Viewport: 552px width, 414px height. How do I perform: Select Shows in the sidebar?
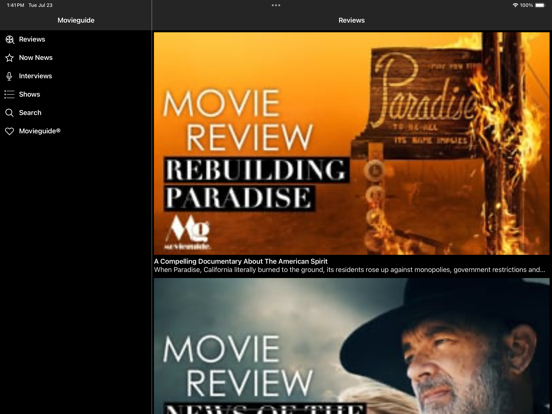tap(76, 94)
